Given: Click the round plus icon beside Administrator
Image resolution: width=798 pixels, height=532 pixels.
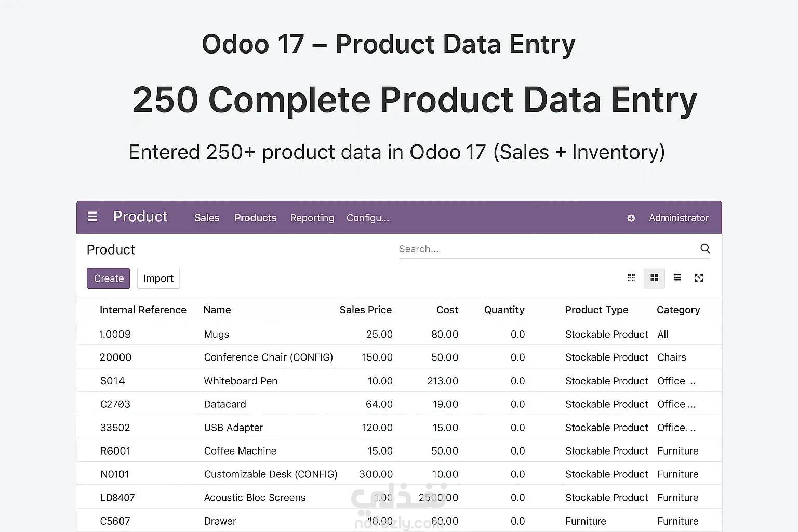Looking at the screenshot, I should tap(631, 218).
